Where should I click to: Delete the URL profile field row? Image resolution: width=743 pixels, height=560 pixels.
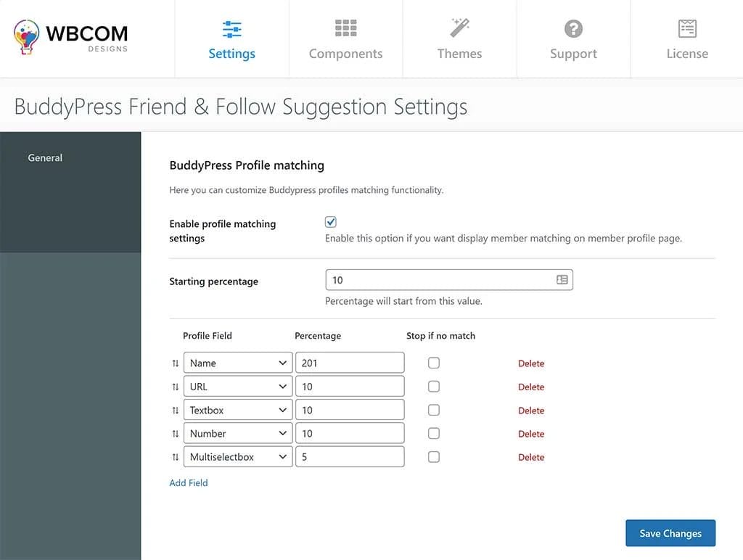coord(530,387)
